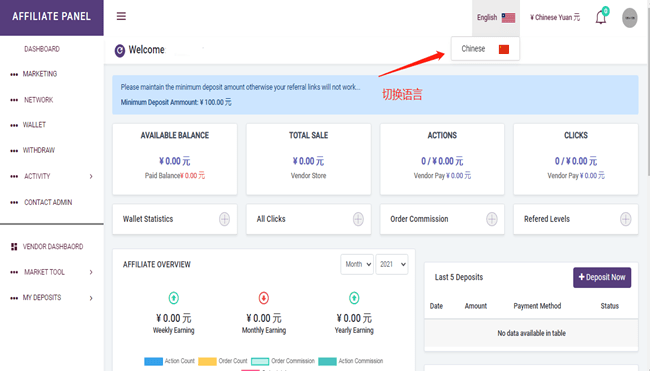This screenshot has width=650, height=371.
Task: Toggle the Action Count blue legend swatch
Action: coord(153,361)
